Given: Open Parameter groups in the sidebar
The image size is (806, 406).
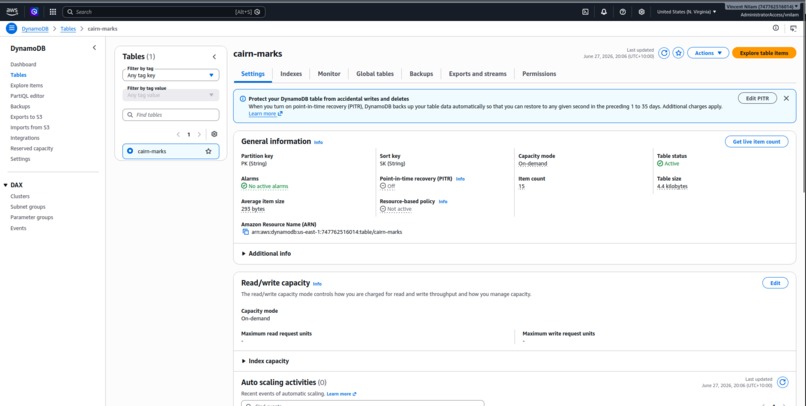Looking at the screenshot, I should [x=32, y=217].
